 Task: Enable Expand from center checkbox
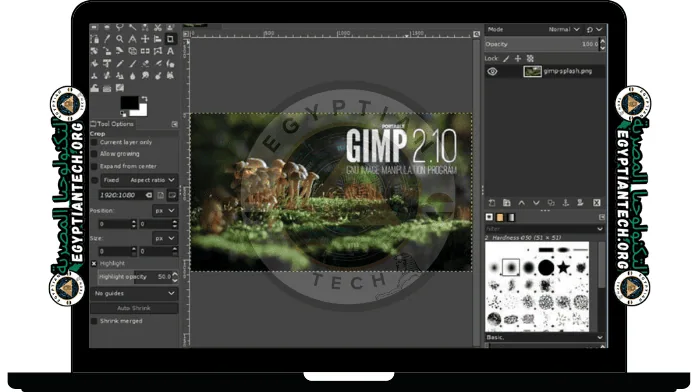pyautogui.click(x=94, y=166)
